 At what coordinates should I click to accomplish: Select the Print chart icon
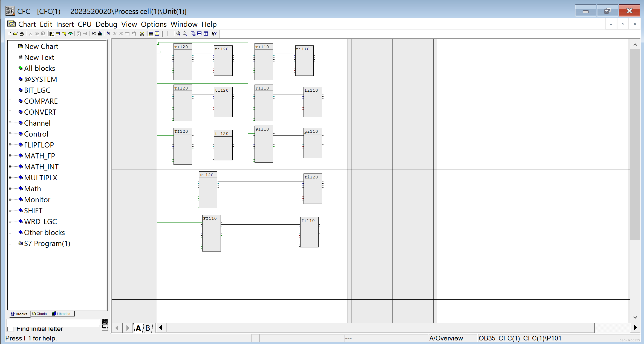point(22,33)
